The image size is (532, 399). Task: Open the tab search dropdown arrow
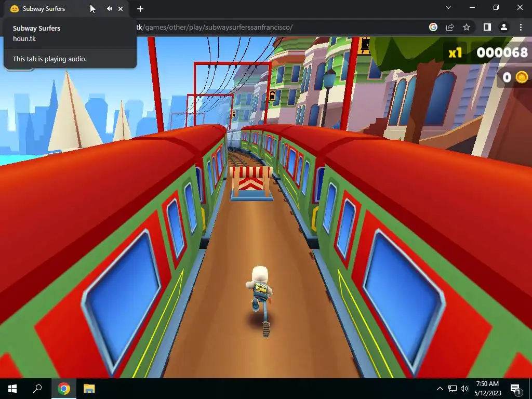pos(448,7)
